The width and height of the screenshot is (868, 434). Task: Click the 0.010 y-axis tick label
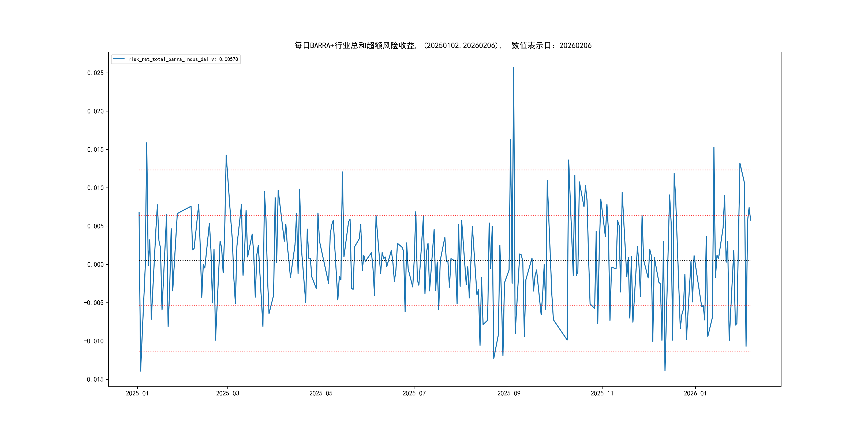pos(95,188)
